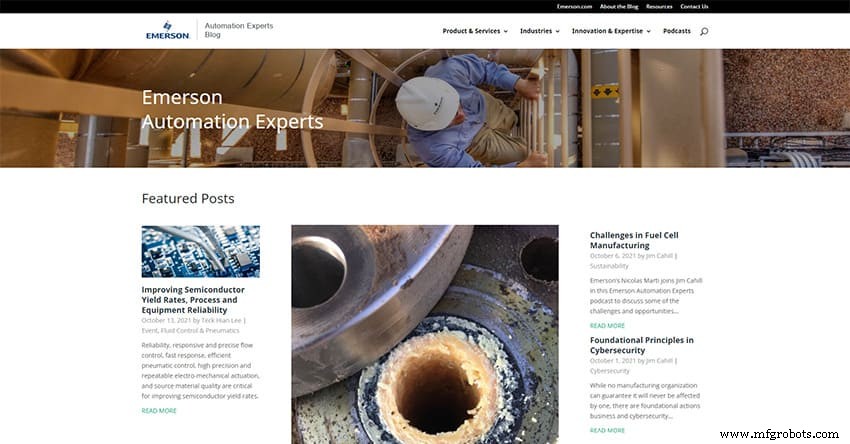The height and width of the screenshot is (444, 850).
Task: Go to Emerson.com link in top bar
Action: (x=574, y=7)
